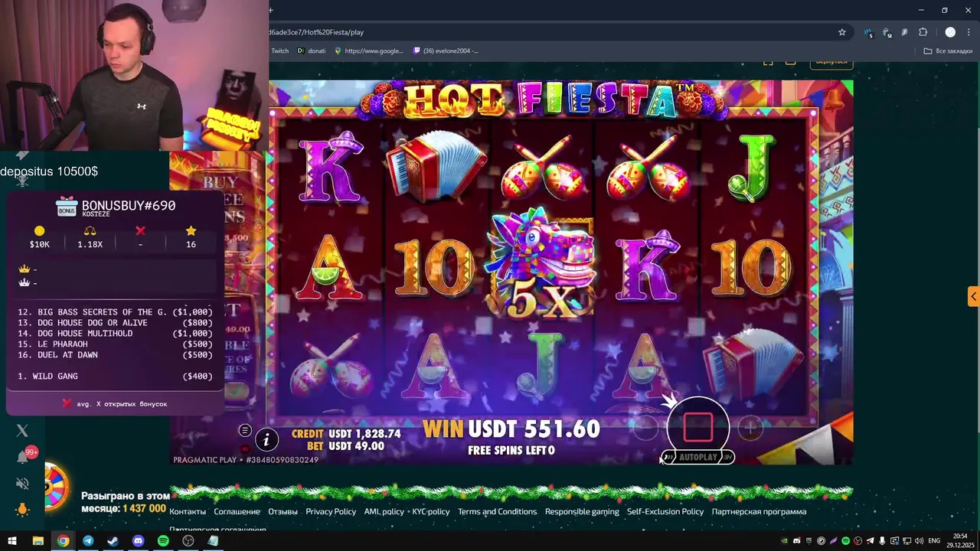Select '15. LE PHARAOH' row in list
This screenshot has width=980, height=551.
pos(115,344)
